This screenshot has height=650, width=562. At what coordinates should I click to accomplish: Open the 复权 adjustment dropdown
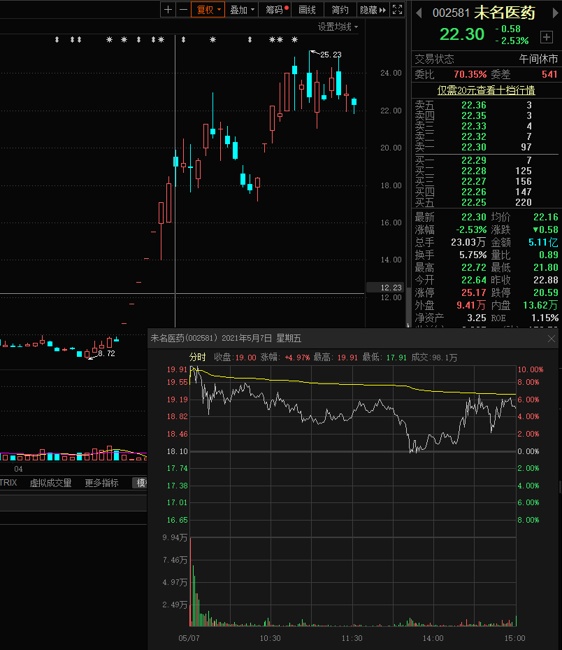pos(208,10)
